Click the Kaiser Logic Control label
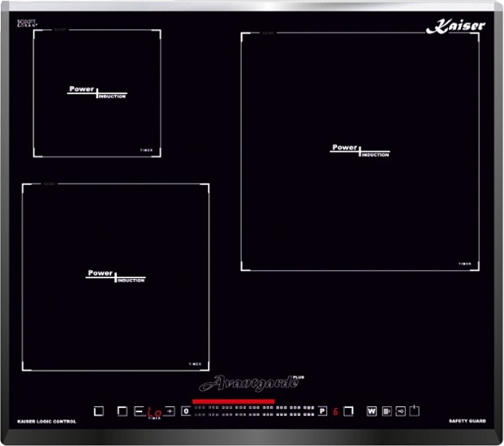This screenshot has width=504, height=446. coord(46,422)
